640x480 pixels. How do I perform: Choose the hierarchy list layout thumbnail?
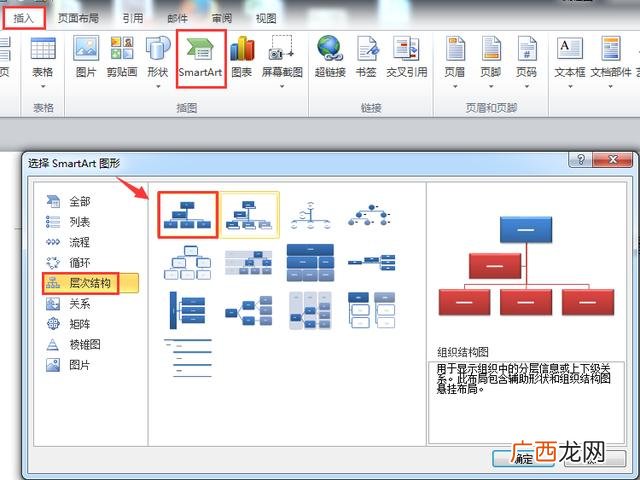click(x=371, y=310)
